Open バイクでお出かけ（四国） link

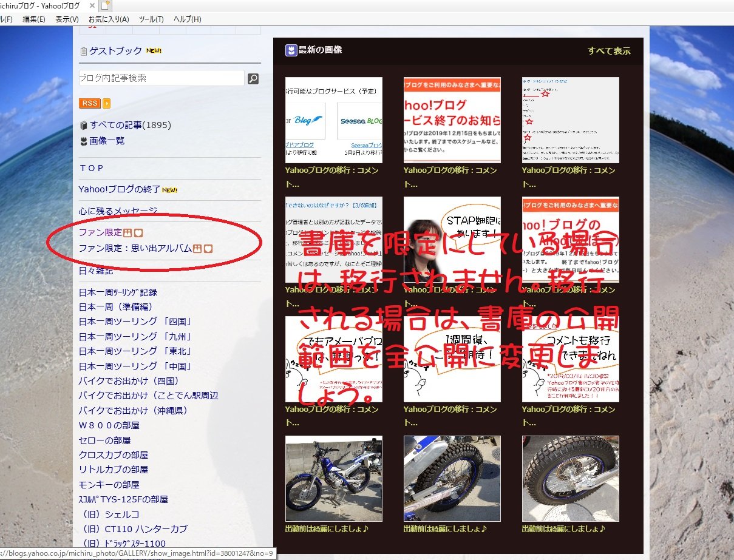click(x=129, y=381)
